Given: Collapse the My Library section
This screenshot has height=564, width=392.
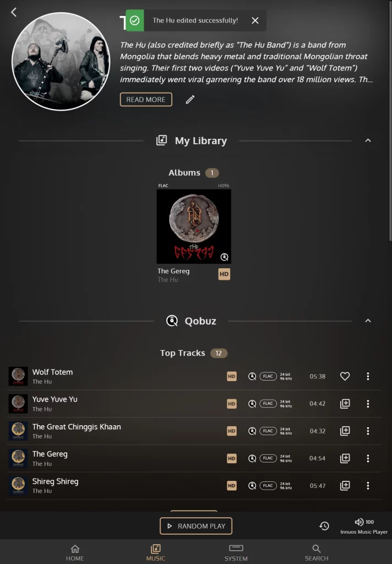Looking at the screenshot, I should pos(368,140).
